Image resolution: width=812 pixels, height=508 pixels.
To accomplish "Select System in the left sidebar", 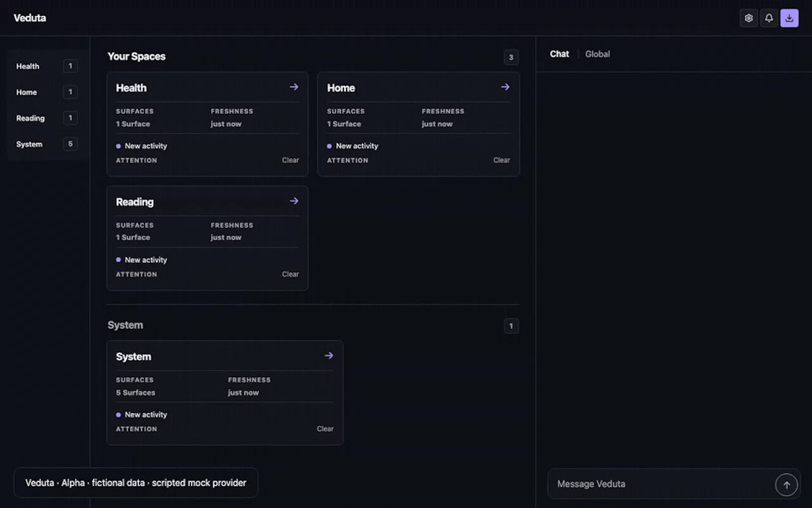I will pyautogui.click(x=46, y=144).
